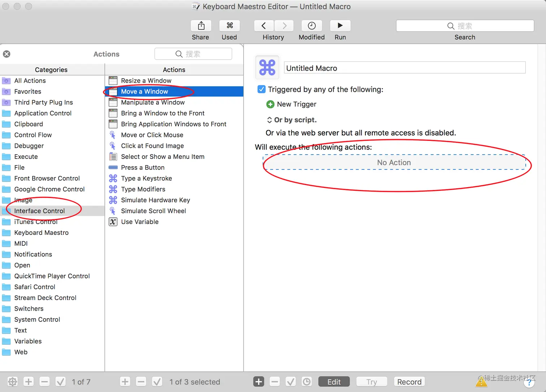
Task: Toggle 'Triggered by any of the following' checkbox
Action: tap(261, 89)
